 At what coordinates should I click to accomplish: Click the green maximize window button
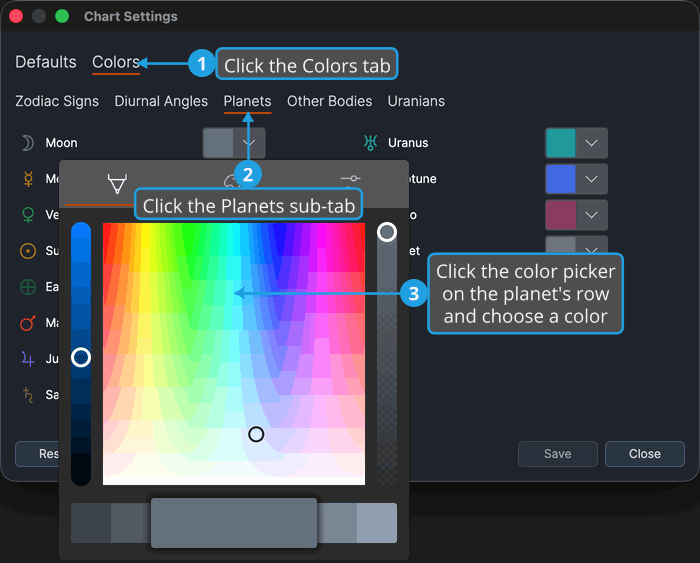click(x=62, y=17)
